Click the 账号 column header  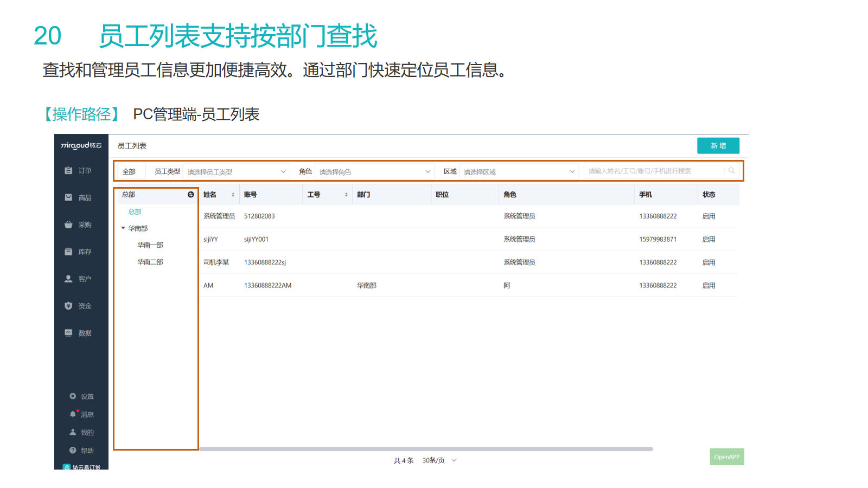[x=250, y=195]
